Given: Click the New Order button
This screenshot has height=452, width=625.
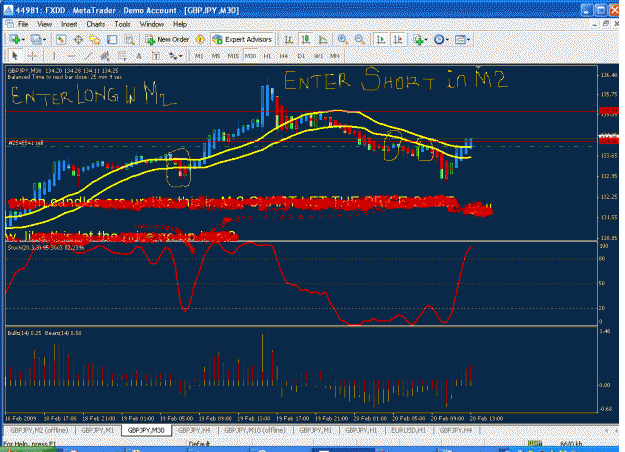Looking at the screenshot, I should (x=167, y=39).
